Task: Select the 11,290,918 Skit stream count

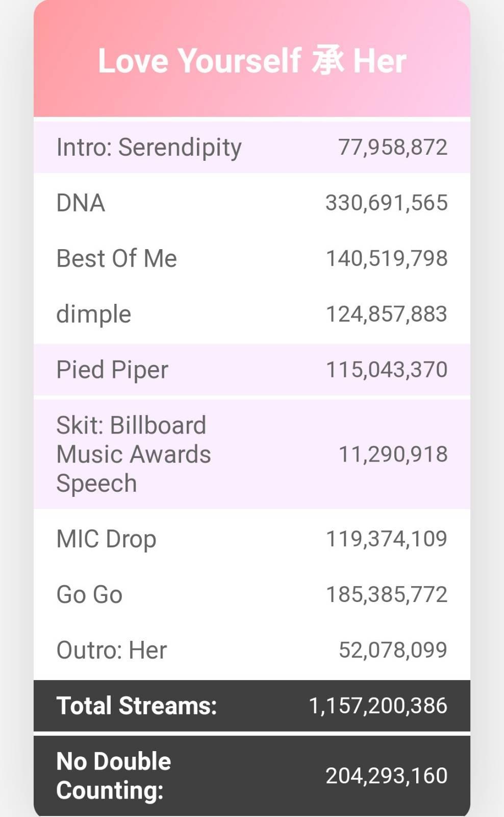Action: 393,454
